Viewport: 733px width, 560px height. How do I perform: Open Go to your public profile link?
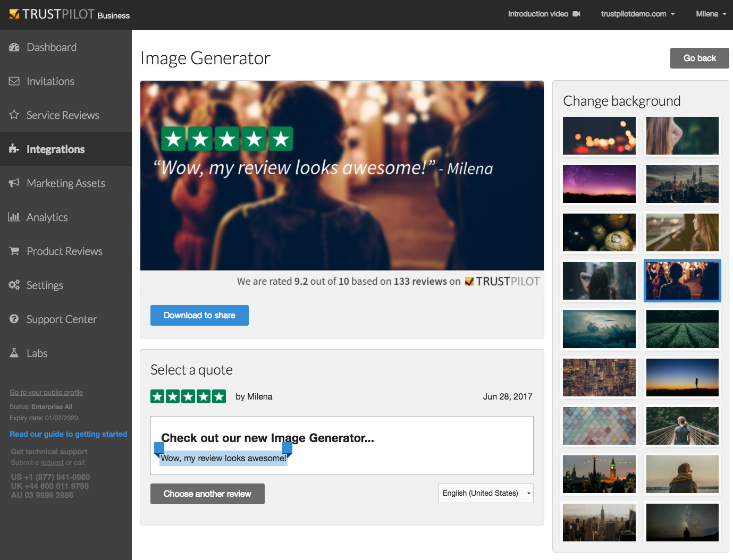click(x=46, y=392)
